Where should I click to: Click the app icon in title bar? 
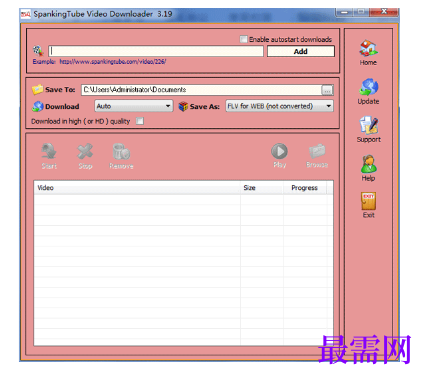[26, 14]
